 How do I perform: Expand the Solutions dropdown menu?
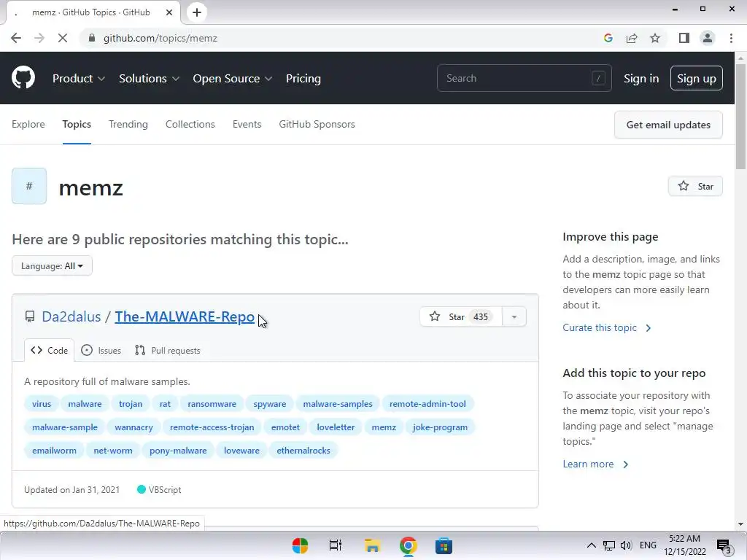[149, 78]
